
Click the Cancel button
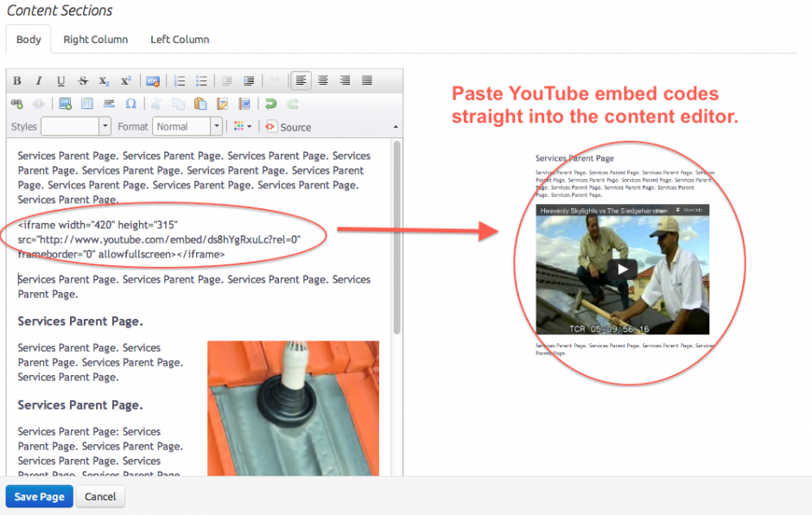pos(100,496)
